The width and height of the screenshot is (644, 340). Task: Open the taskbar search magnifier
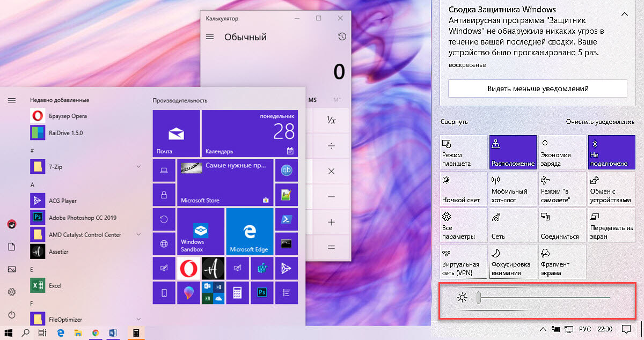coord(25,332)
